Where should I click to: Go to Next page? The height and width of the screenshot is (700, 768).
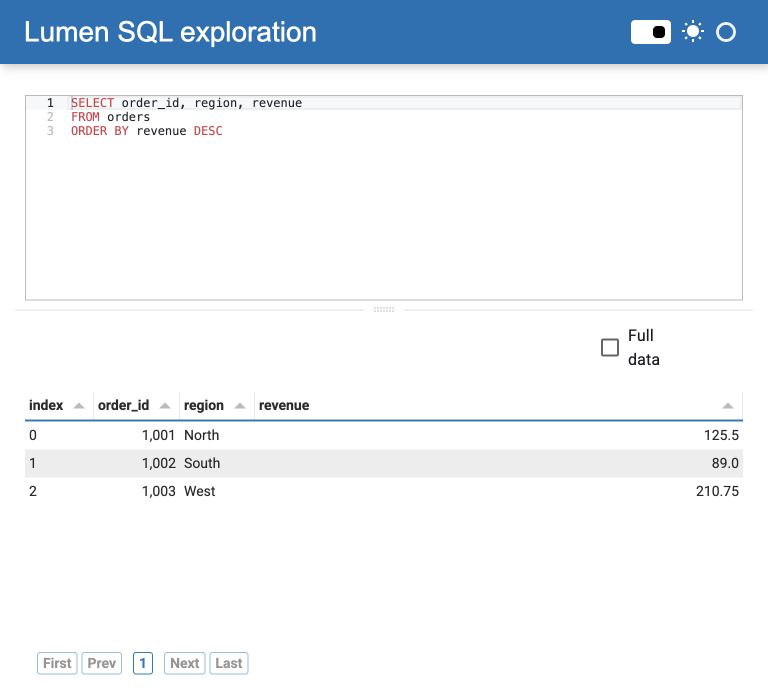coord(185,663)
